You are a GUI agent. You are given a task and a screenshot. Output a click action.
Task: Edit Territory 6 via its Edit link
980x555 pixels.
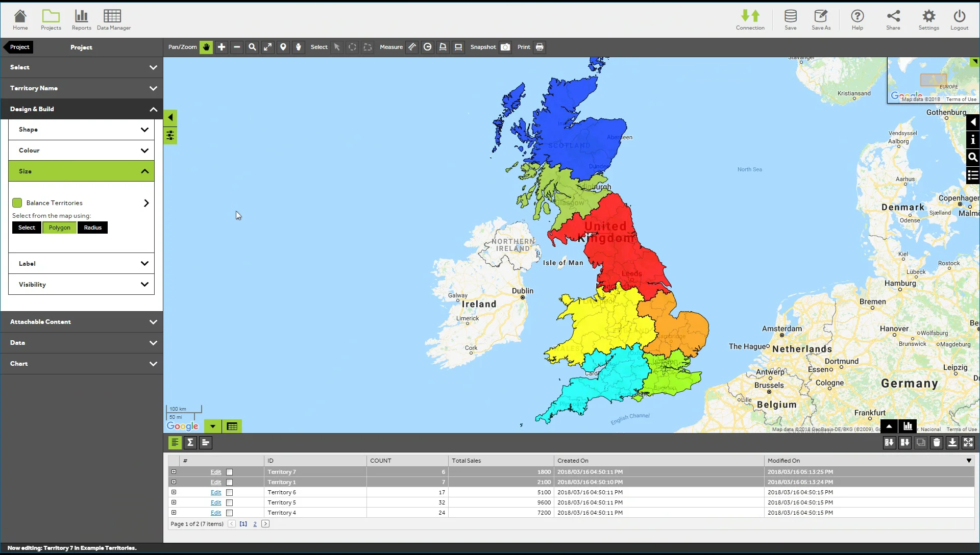216,492
